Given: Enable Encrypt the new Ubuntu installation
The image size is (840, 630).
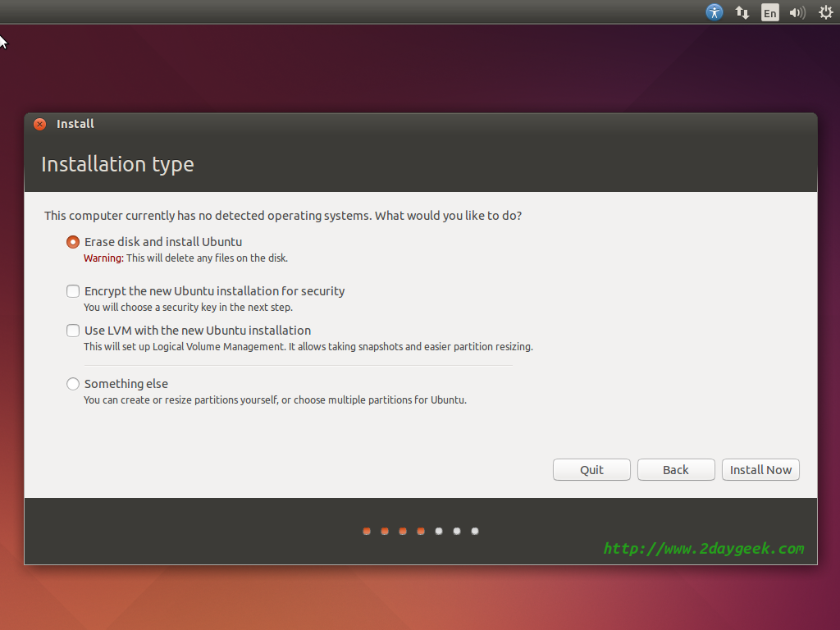Looking at the screenshot, I should 73,291.
